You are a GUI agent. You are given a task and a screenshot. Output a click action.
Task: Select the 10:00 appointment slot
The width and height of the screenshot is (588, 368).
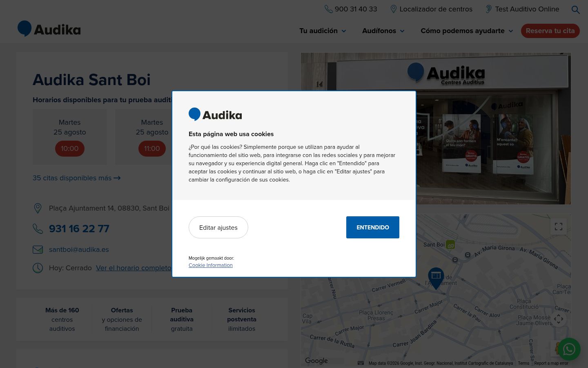[69, 148]
